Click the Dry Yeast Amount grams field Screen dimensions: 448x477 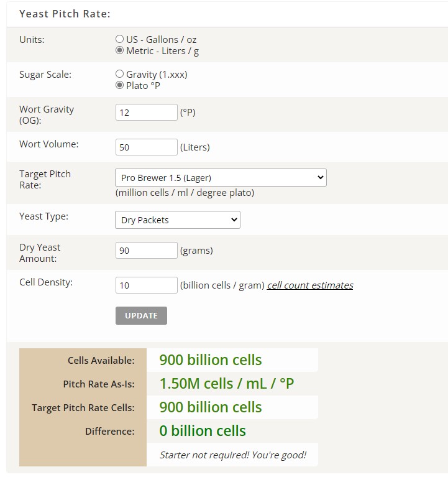tap(147, 251)
